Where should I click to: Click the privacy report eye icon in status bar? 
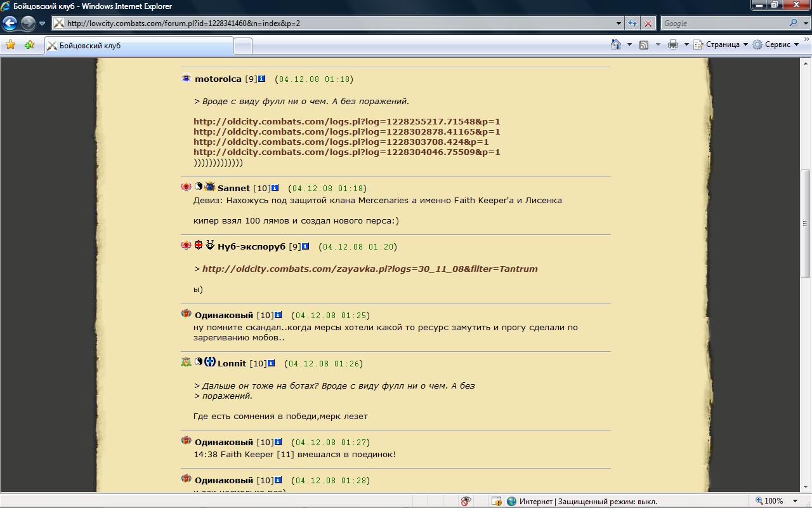466,501
